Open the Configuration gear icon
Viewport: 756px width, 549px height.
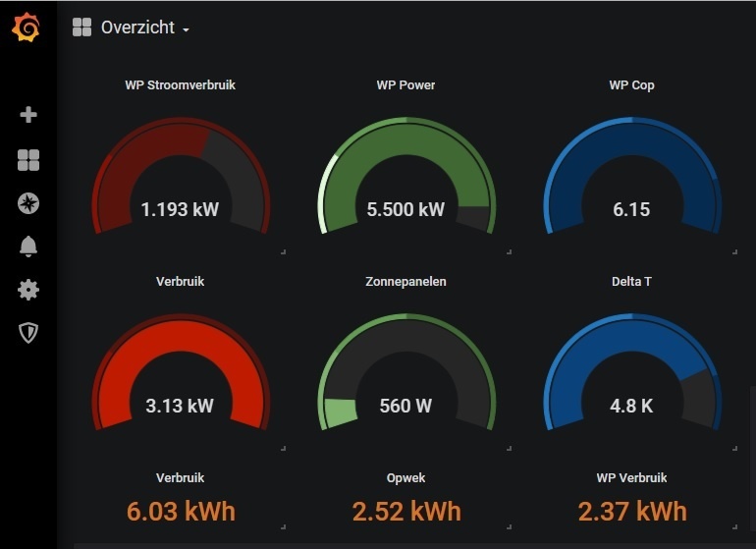28,290
